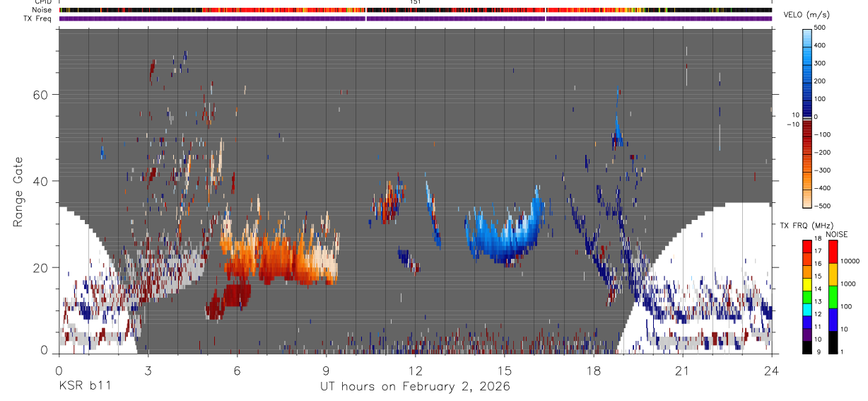Click the 10000 tick of the NOISE legend
This screenshot has height=401, width=868.
[849, 261]
